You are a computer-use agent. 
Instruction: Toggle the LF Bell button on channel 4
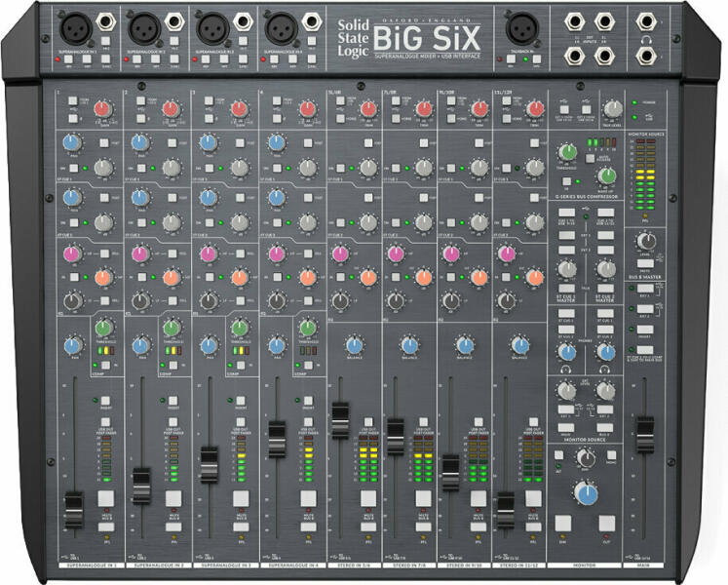coord(308,301)
